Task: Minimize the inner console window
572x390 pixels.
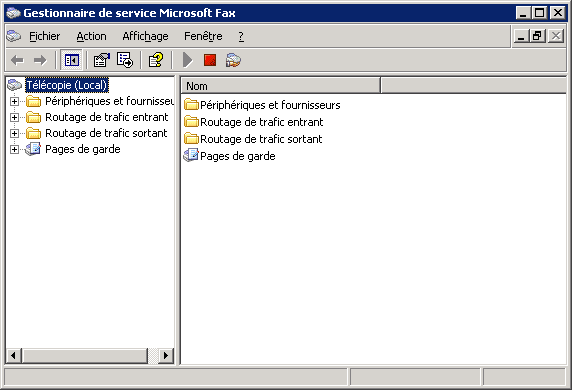Action: point(521,36)
